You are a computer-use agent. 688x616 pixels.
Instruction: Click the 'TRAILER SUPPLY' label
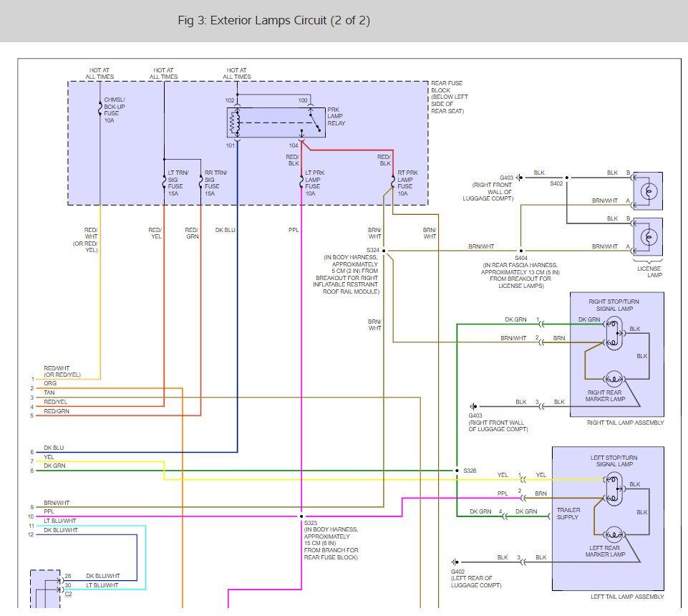click(568, 514)
